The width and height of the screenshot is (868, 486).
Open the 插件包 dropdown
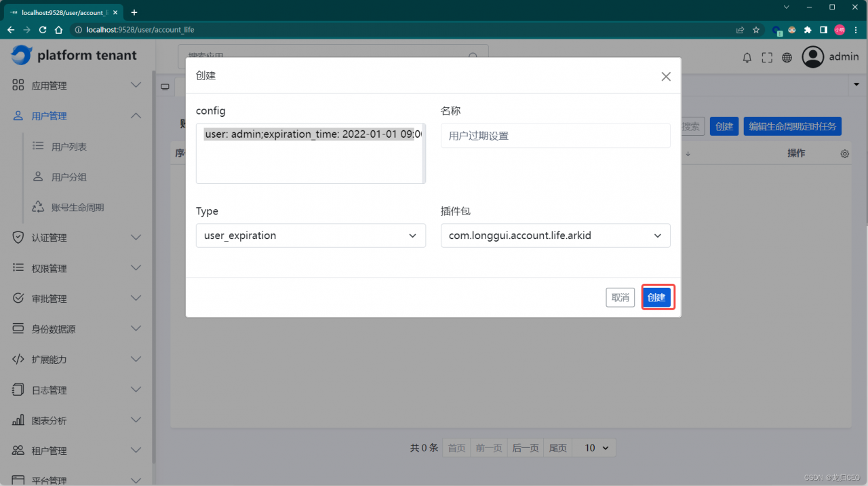(x=555, y=236)
